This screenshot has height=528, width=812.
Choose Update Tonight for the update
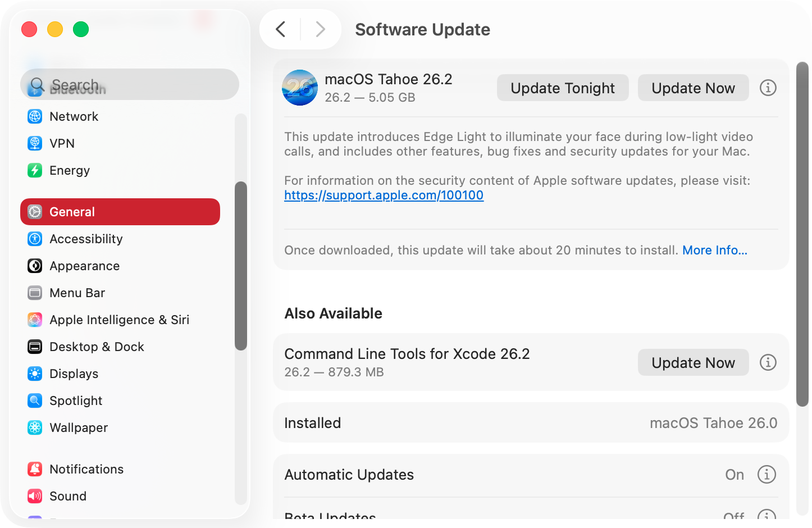coord(562,88)
